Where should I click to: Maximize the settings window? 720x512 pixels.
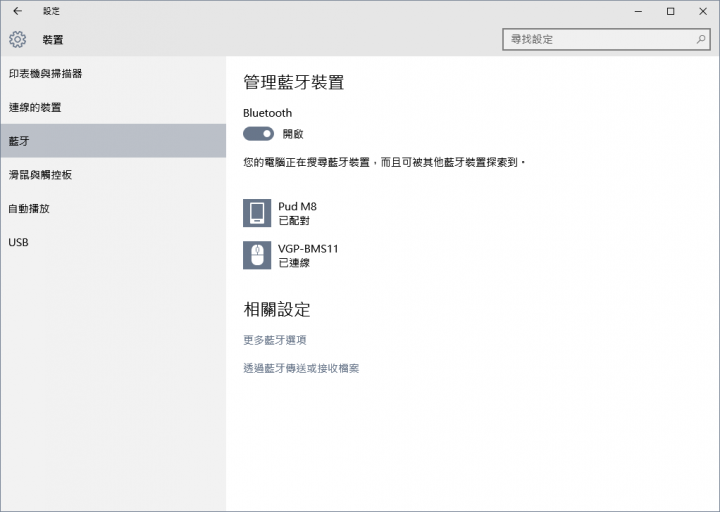670,11
